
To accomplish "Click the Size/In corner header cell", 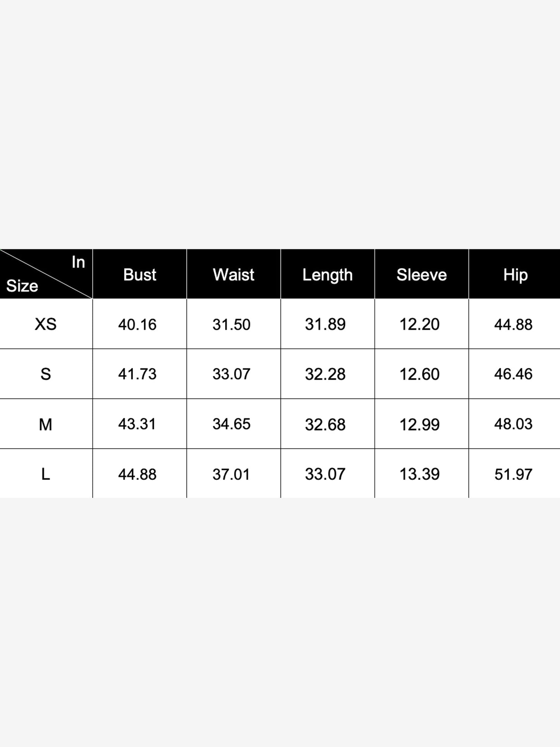I will [x=46, y=274].
